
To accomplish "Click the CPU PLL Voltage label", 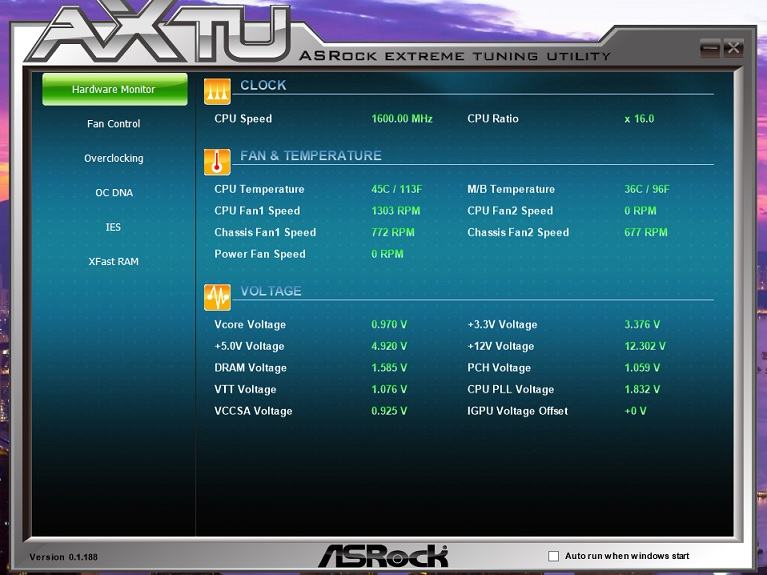I will point(511,389).
